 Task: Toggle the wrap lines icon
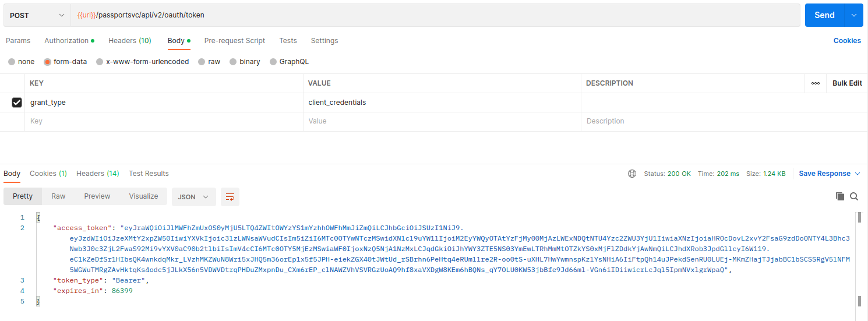click(x=230, y=197)
